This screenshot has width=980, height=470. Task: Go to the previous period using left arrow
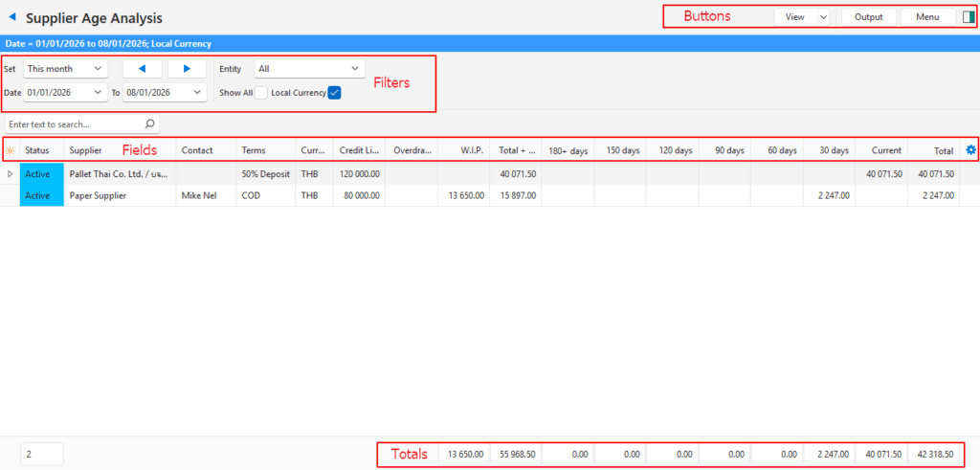(x=142, y=69)
